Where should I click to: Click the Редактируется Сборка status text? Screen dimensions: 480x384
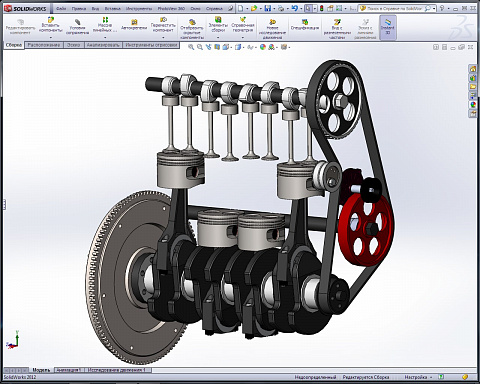[366, 377]
